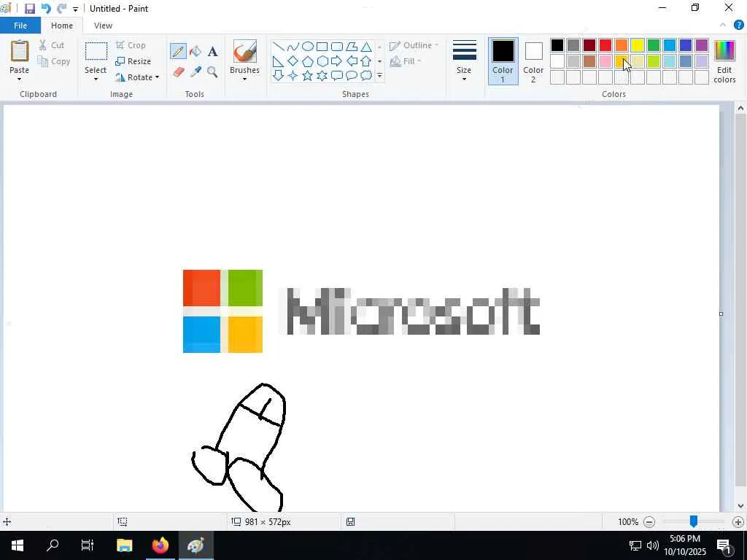The height and width of the screenshot is (560, 747).
Task: Open the Windows Start menu
Action: point(18,545)
